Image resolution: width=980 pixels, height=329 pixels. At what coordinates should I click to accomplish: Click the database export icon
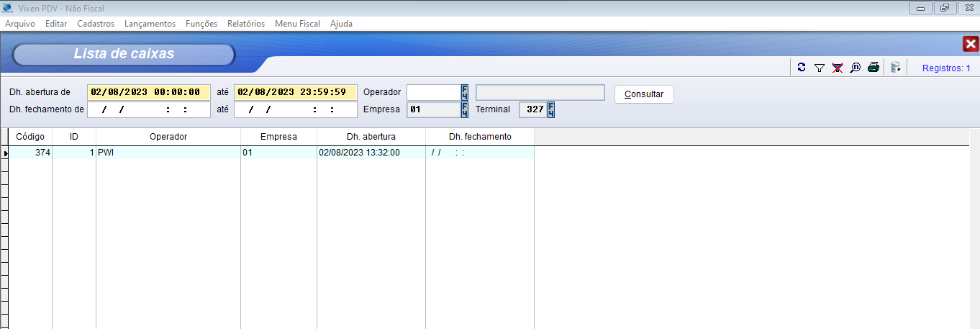click(896, 68)
